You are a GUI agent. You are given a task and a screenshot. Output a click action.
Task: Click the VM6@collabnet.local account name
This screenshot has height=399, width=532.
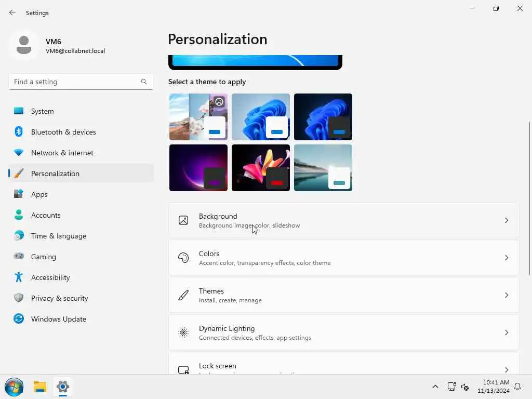pyautogui.click(x=75, y=51)
